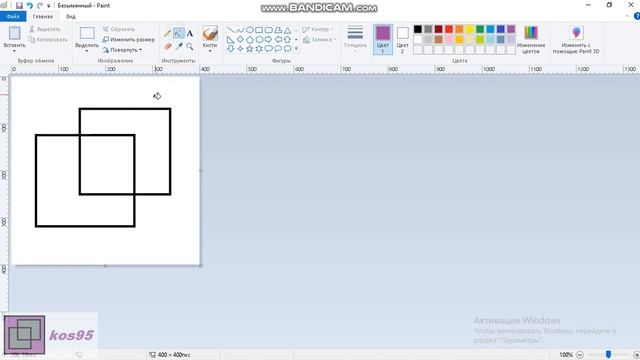Select the Text tool (letter A)
The width and height of the screenshot is (640, 360).
tap(189, 33)
